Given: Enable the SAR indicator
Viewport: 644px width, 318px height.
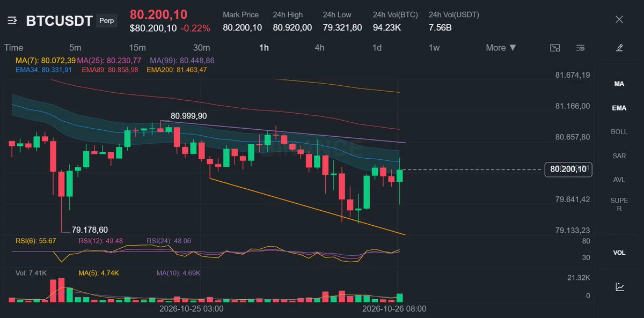Looking at the screenshot, I should [x=619, y=156].
